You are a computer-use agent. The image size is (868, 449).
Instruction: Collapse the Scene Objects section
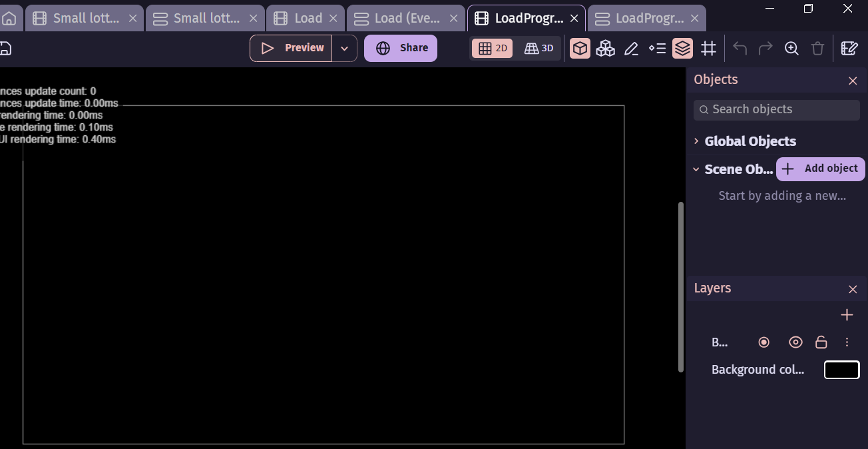pyautogui.click(x=696, y=169)
